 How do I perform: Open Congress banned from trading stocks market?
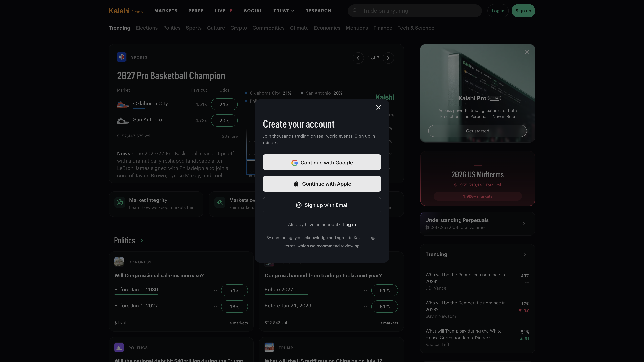click(x=323, y=276)
